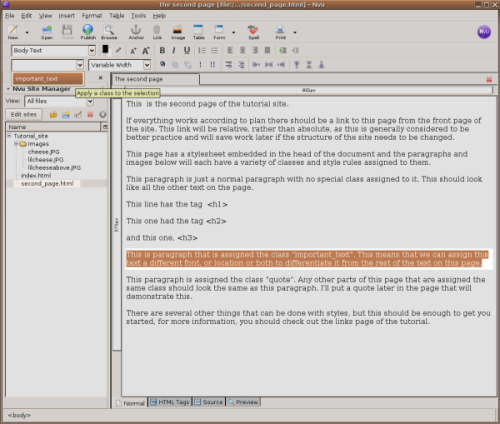This screenshot has width=500, height=424.
Task: Close the Site Manager sidebar
Action: [x=101, y=78]
